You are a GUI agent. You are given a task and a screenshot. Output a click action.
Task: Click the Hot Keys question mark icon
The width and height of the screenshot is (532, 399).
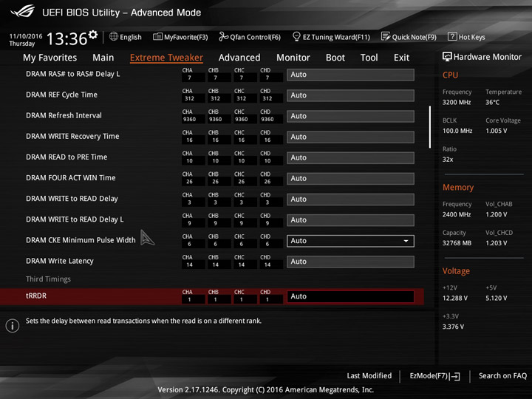point(452,36)
